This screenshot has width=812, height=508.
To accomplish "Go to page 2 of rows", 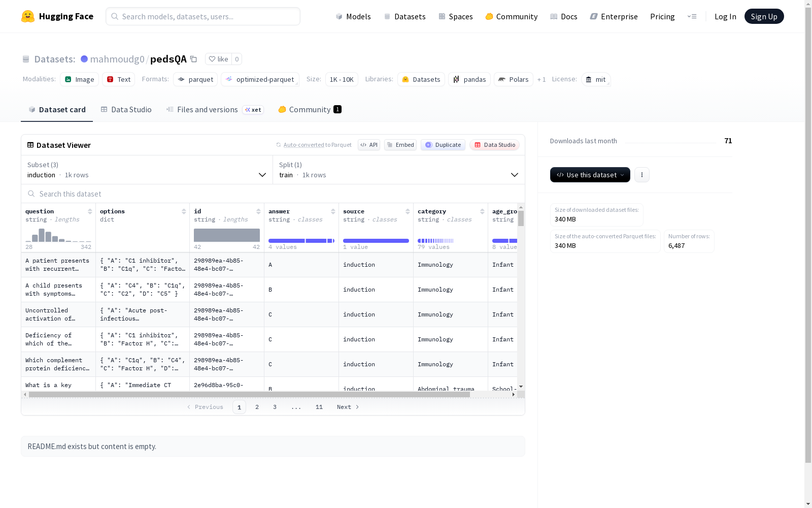I will 257,407.
